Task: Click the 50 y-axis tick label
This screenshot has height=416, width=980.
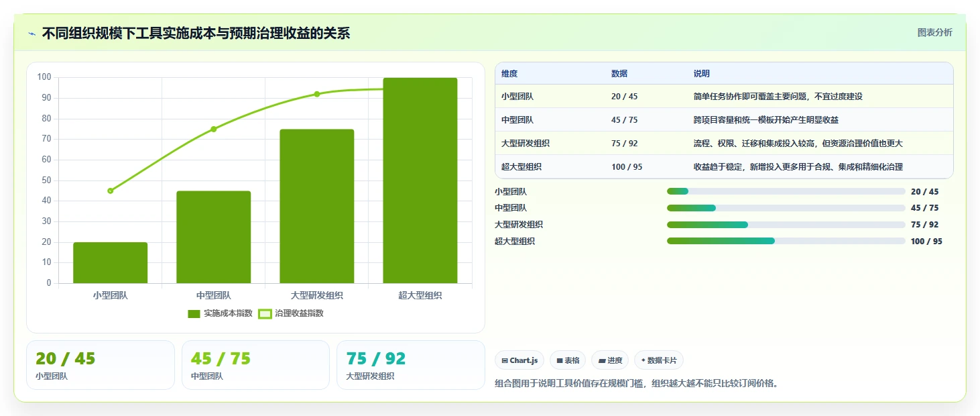Action: point(46,180)
